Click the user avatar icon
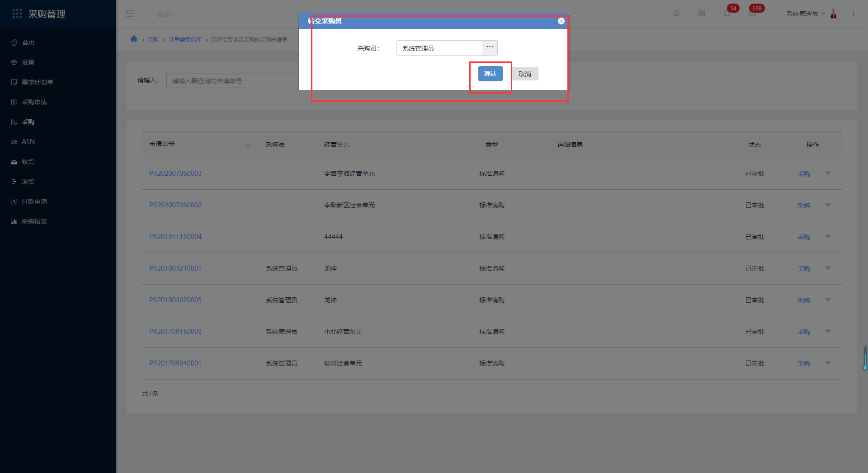Screen dimensions: 868x473 (834, 14)
